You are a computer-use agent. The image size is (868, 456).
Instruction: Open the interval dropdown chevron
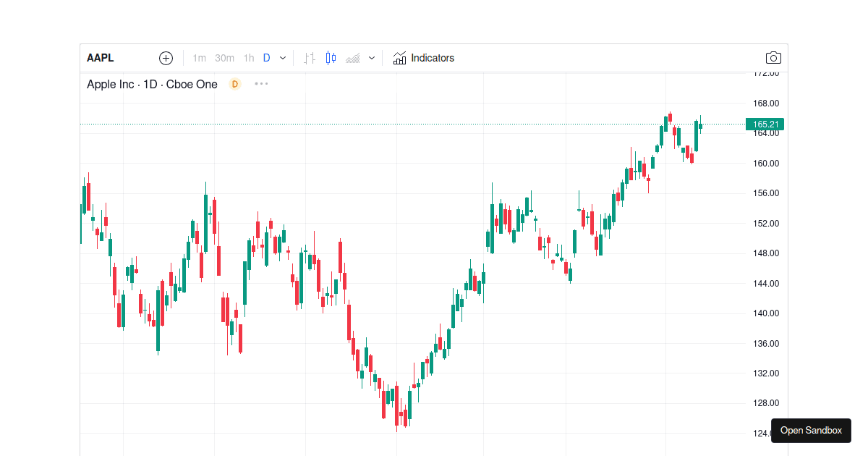(x=282, y=58)
